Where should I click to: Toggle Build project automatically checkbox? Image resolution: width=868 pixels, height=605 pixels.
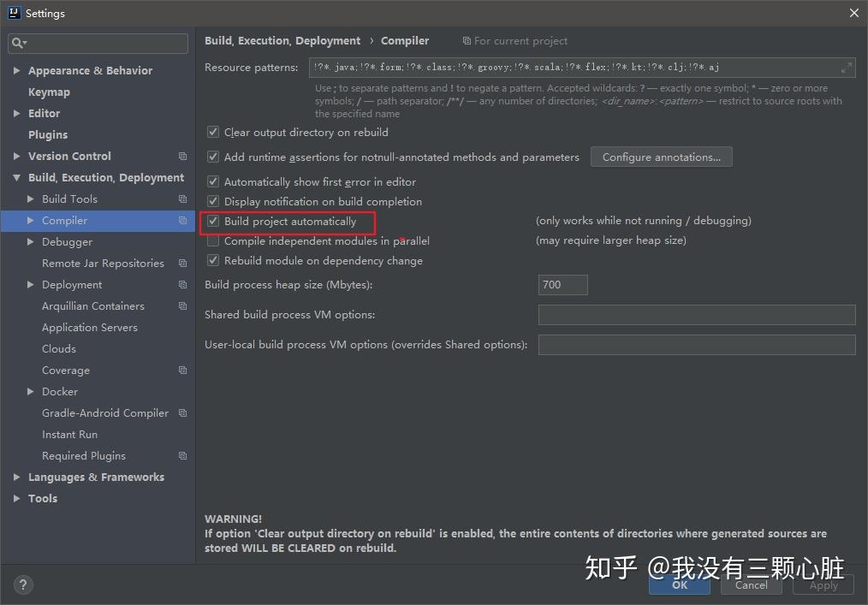tap(213, 222)
